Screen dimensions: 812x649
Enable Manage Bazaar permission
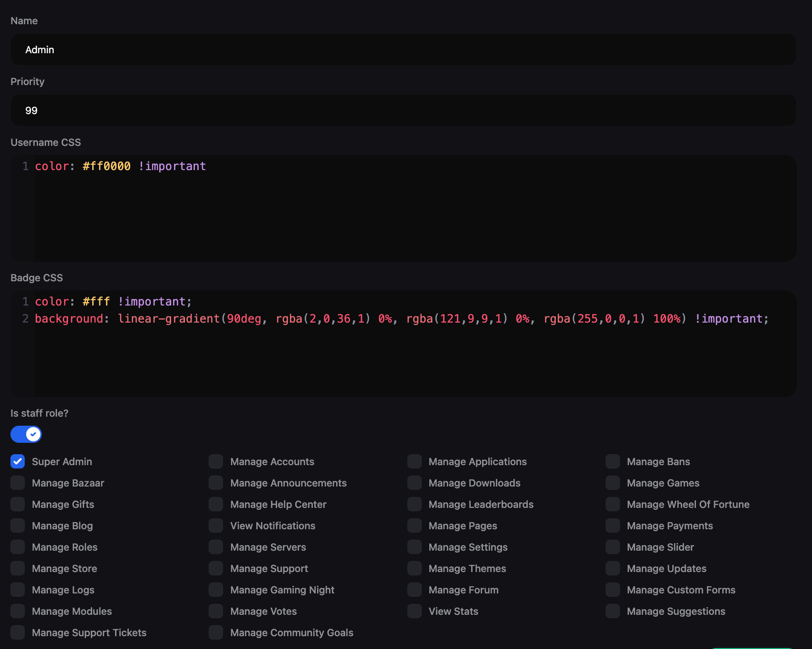18,483
